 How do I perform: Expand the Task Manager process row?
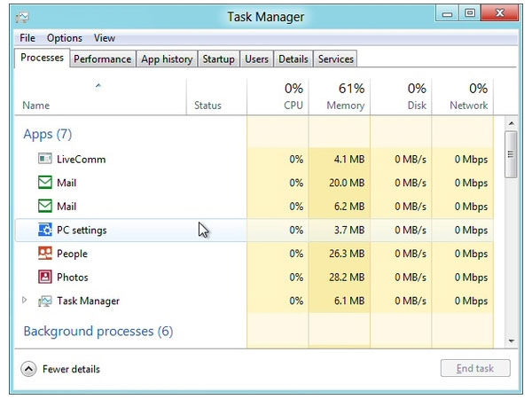pos(24,300)
